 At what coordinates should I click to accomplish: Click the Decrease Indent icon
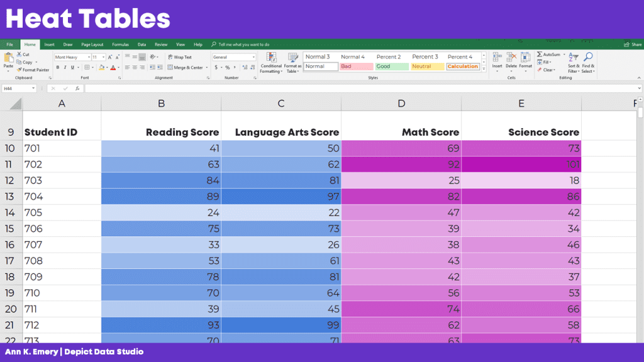click(152, 67)
